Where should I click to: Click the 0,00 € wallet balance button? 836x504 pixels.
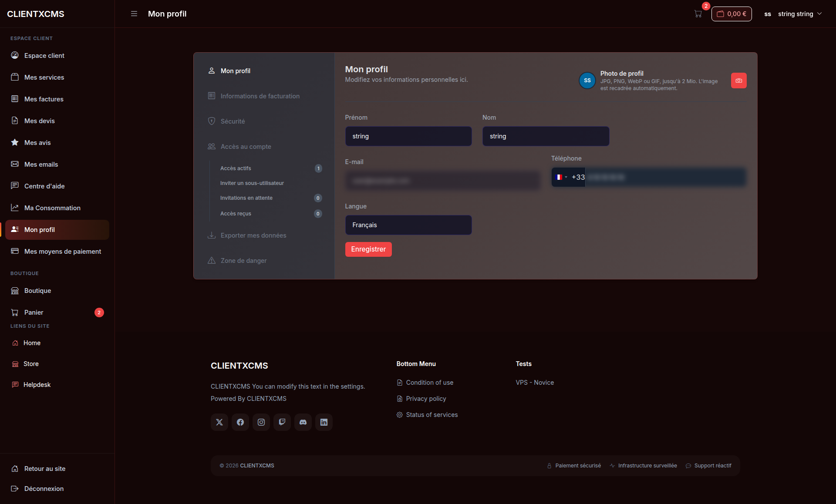point(731,14)
